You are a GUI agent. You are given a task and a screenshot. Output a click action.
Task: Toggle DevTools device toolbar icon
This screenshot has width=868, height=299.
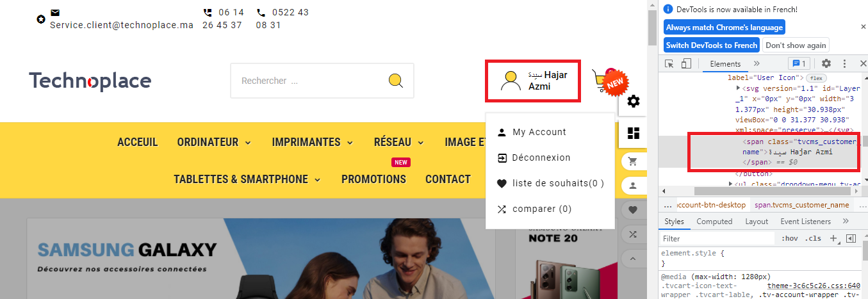tap(686, 63)
